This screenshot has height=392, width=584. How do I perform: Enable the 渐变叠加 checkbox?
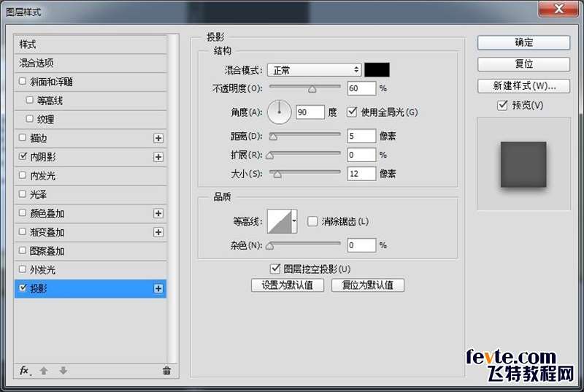click(x=23, y=231)
